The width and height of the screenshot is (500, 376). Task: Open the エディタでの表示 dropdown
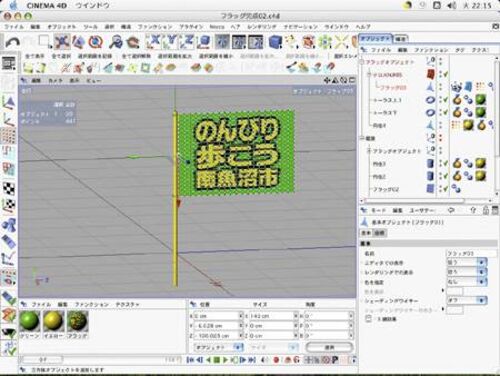click(467, 263)
